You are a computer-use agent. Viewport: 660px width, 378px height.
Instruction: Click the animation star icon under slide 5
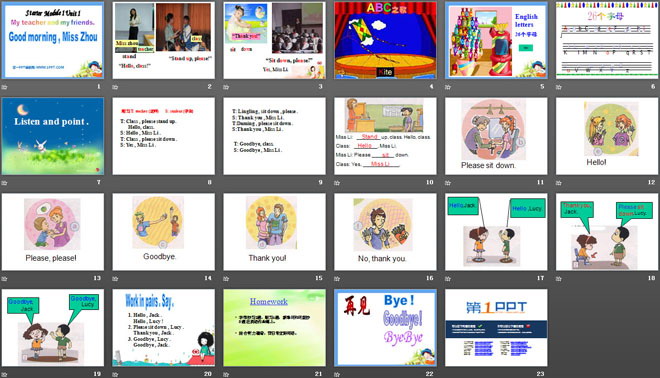pos(448,87)
